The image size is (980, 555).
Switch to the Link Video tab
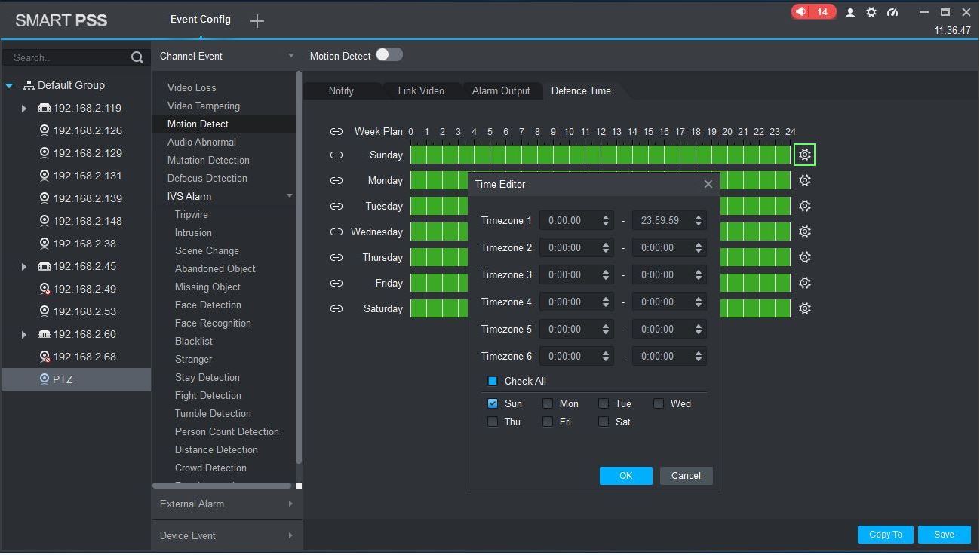[421, 90]
